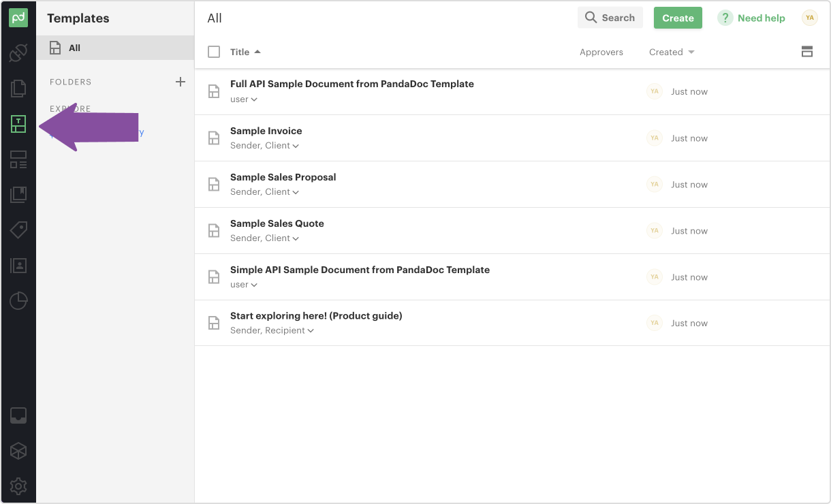Select the All templates folder
Image resolution: width=831 pixels, height=504 pixels.
(x=115, y=48)
